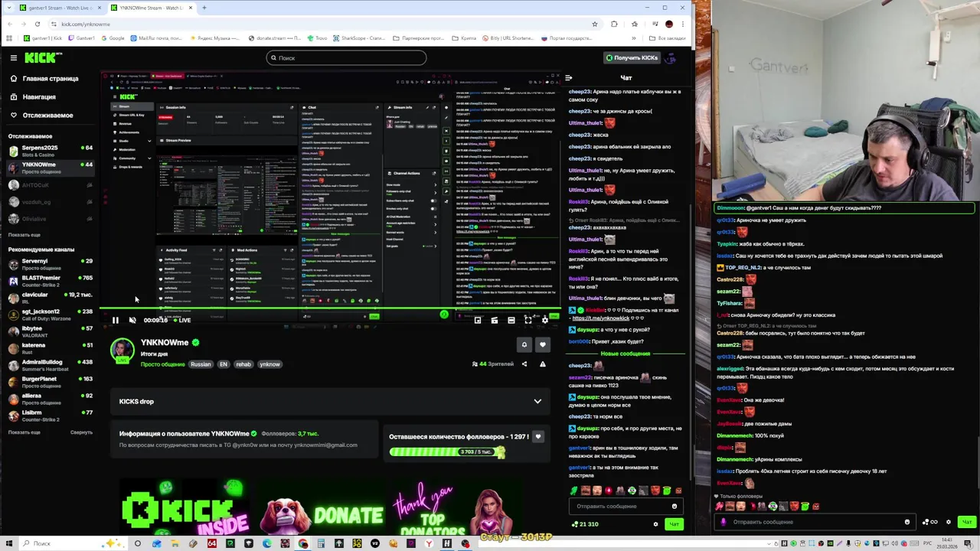Report stream warning triangle icon
The height and width of the screenshot is (551, 980).
542,364
